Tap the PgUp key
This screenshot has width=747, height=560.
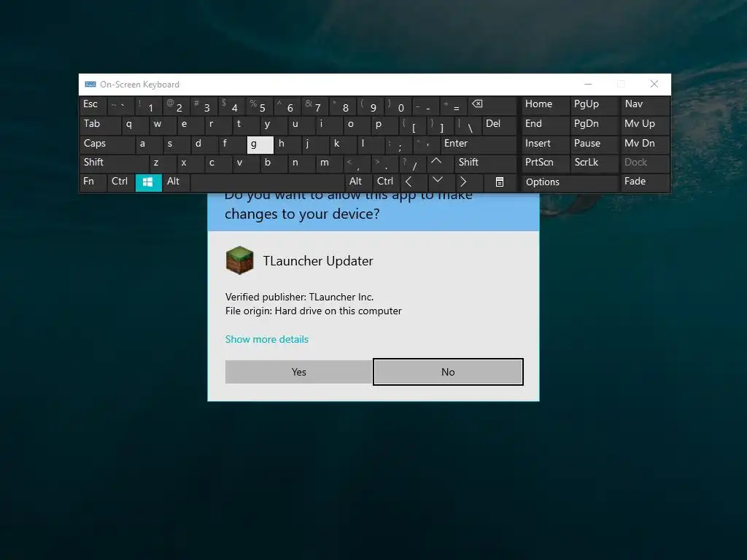595,105
